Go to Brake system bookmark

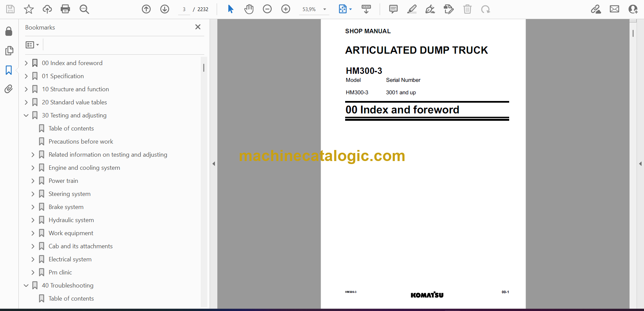66,207
